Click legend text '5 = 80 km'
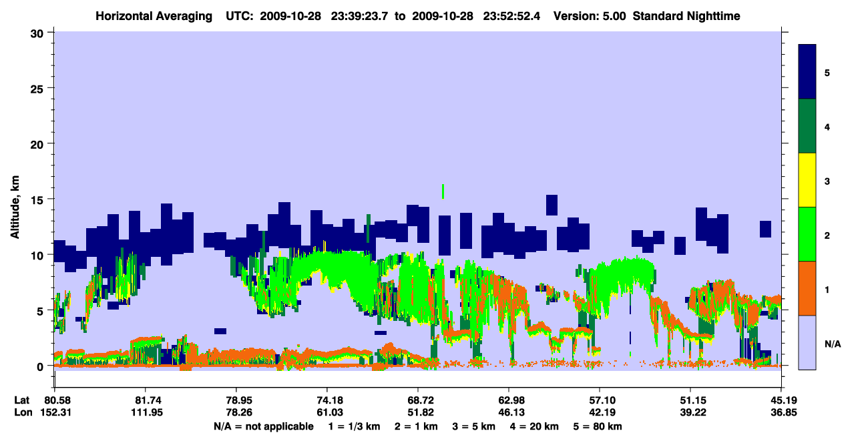 (598, 426)
